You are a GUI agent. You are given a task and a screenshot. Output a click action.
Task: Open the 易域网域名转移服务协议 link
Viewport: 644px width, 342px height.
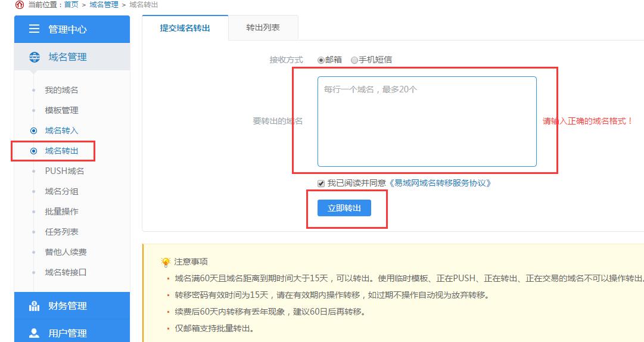440,184
